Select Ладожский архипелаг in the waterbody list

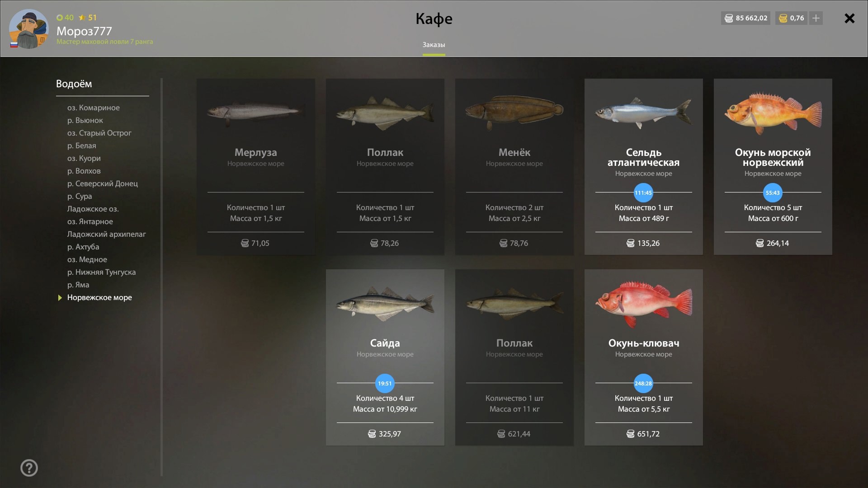107,234
